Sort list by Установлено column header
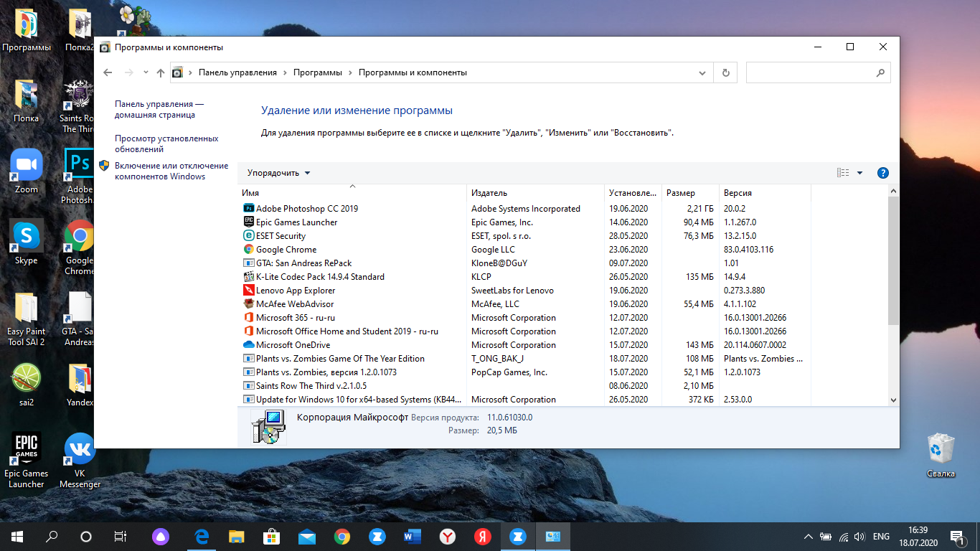The height and width of the screenshot is (551, 980). click(x=633, y=193)
